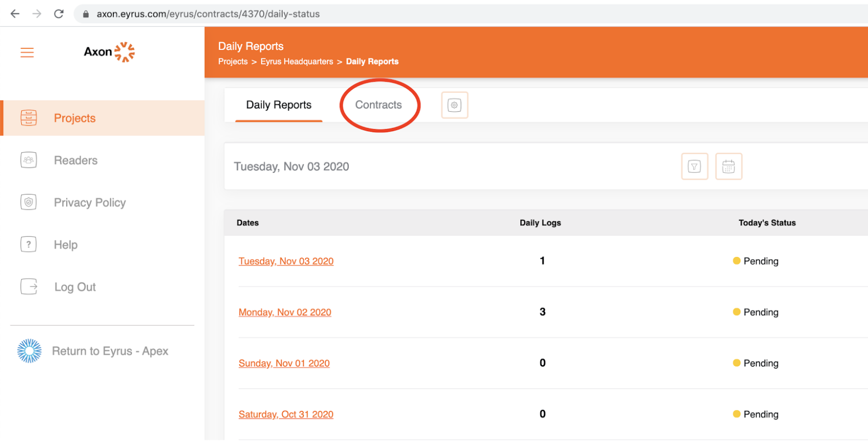Image resolution: width=868 pixels, height=447 pixels.
Task: Open Saturday, Oct 31 2020 report link
Action: (x=286, y=415)
